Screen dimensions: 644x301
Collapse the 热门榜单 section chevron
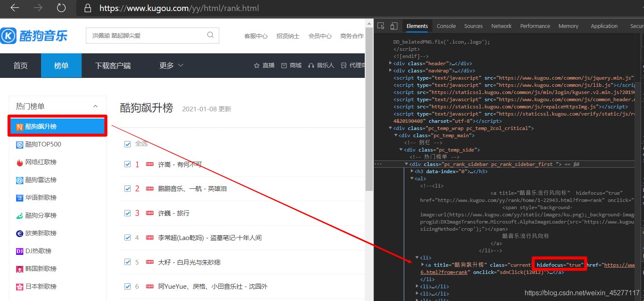pos(95,106)
